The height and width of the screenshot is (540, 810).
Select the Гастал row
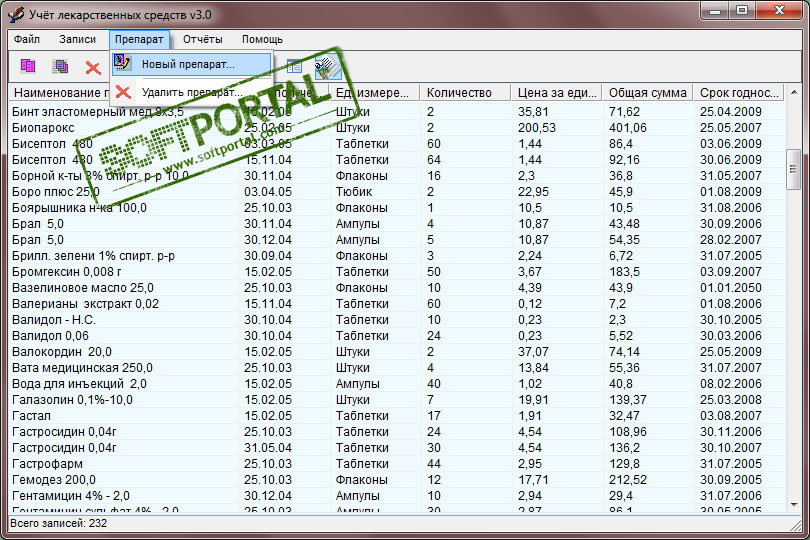(397, 416)
